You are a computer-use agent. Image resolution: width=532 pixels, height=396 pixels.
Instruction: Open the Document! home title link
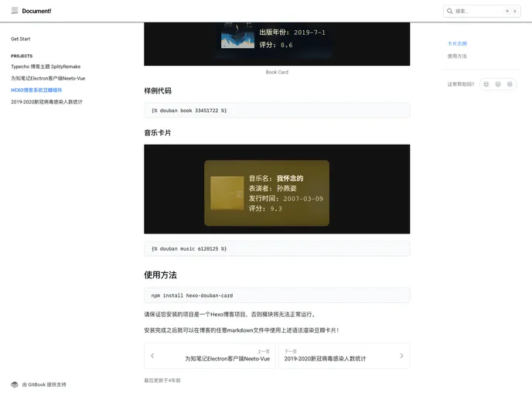coord(36,11)
